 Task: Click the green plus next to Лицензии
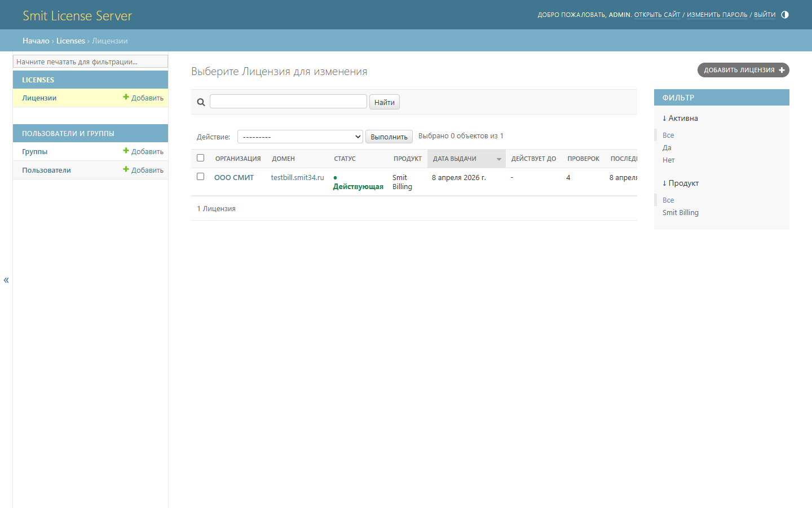[x=126, y=97]
